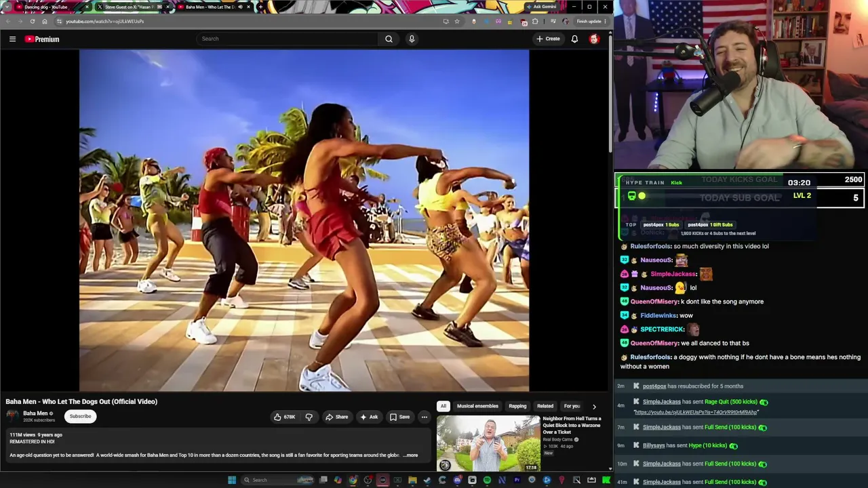Image resolution: width=868 pixels, height=488 pixels.
Task: Open the Neighbor From Hell video title
Action: [x=572, y=425]
